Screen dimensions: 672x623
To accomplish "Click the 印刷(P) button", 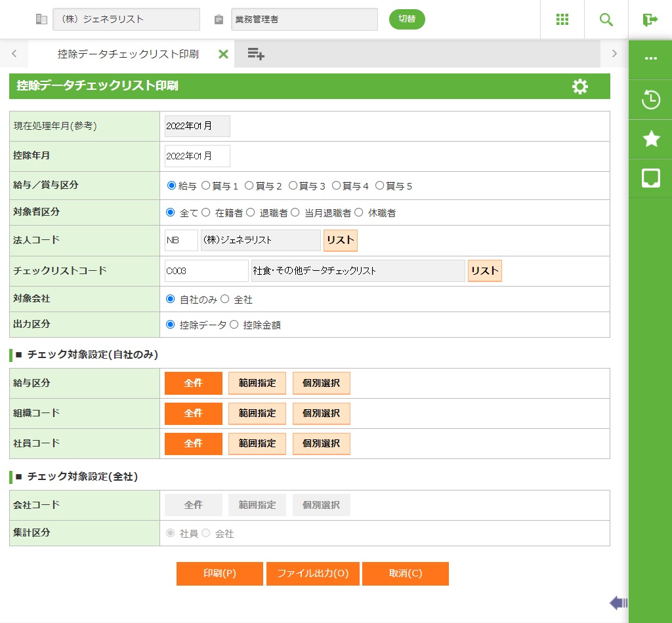I will tap(219, 573).
